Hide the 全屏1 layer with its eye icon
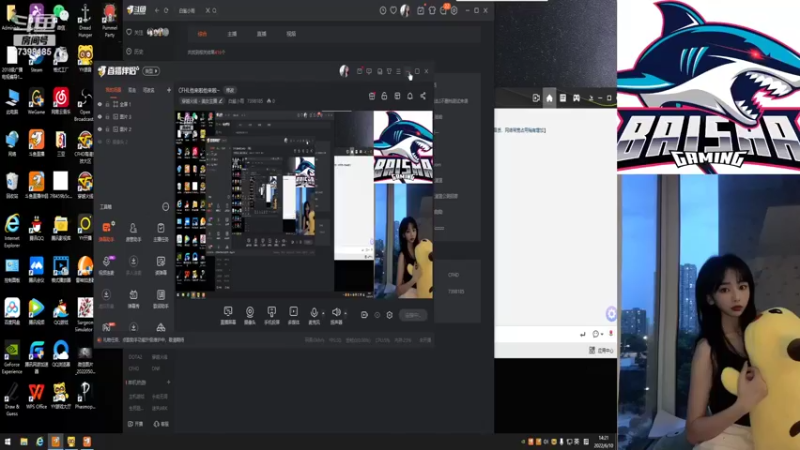 [100, 104]
